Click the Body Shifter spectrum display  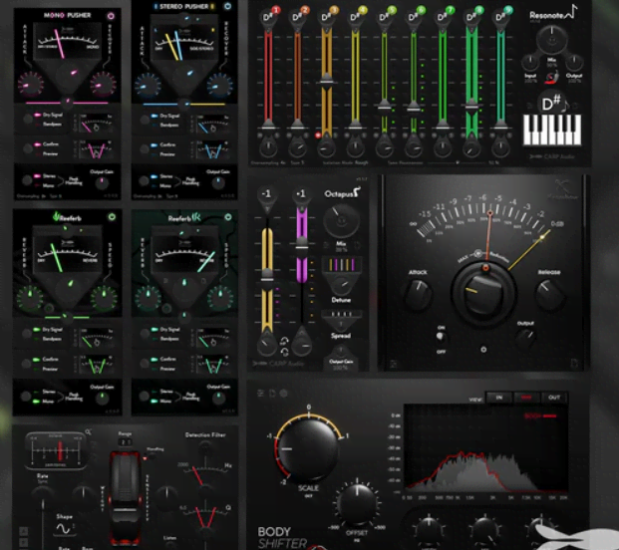click(486, 449)
